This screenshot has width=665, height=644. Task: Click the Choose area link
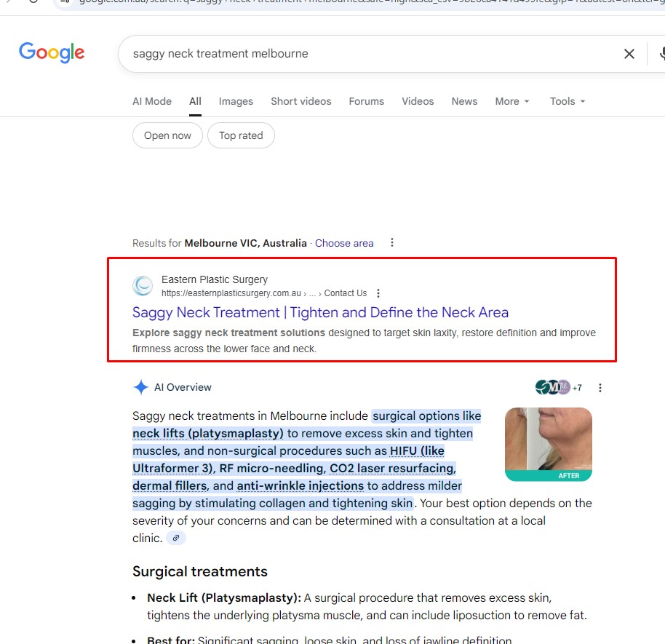coord(344,243)
